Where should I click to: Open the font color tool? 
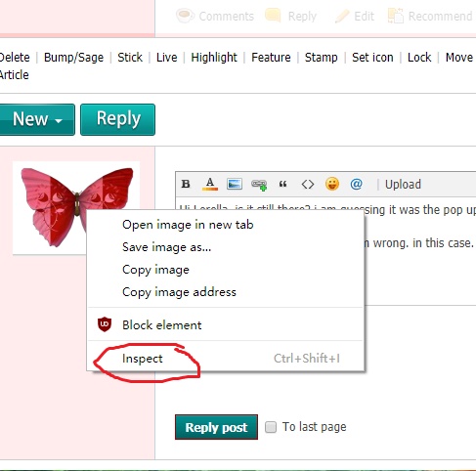click(210, 184)
